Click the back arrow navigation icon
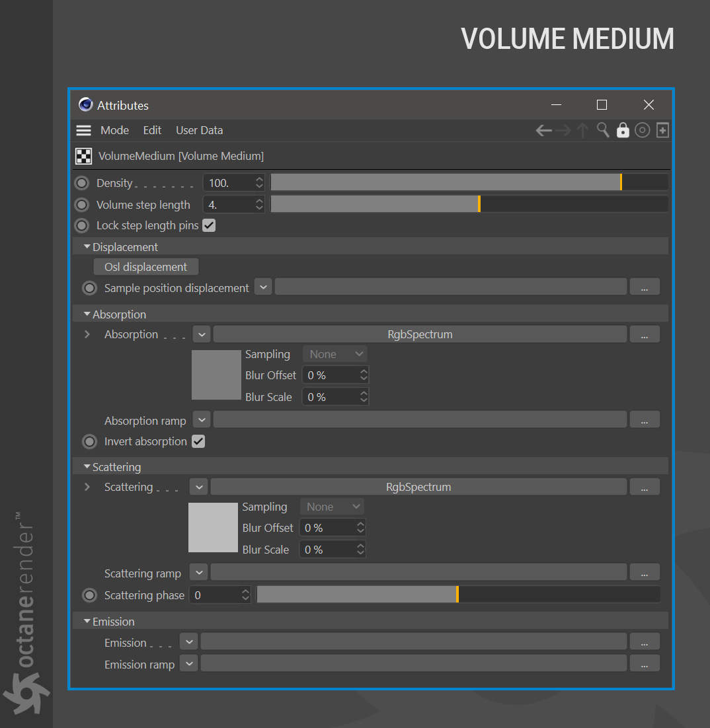Image resolution: width=710 pixels, height=728 pixels. 543,130
